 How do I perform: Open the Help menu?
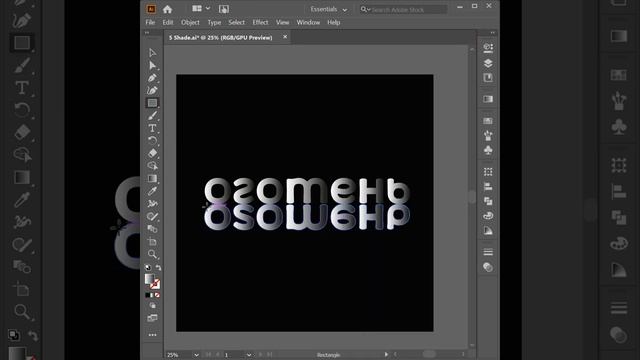pos(333,22)
